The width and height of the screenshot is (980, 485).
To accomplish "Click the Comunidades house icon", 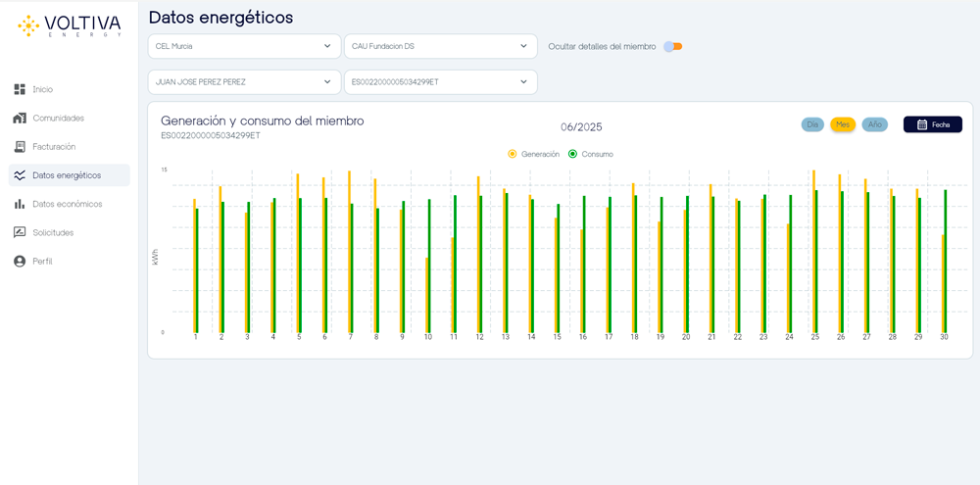I will tap(20, 118).
